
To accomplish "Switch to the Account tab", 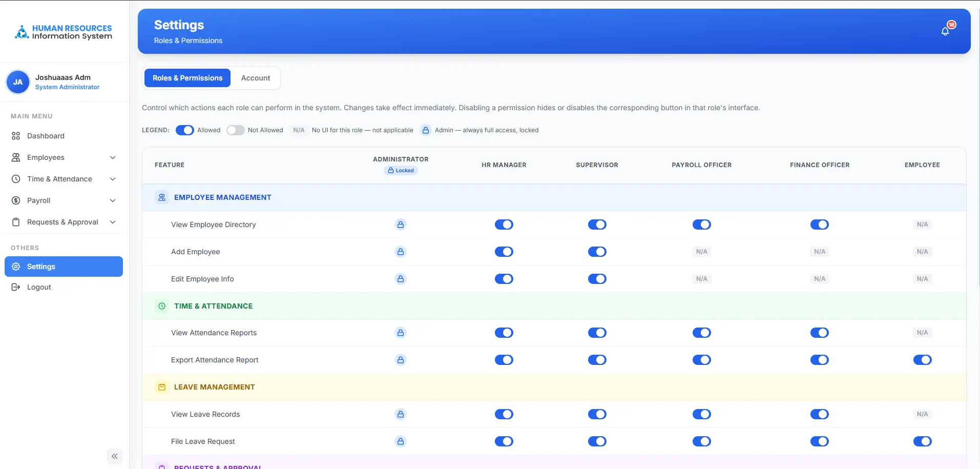I will coord(256,78).
